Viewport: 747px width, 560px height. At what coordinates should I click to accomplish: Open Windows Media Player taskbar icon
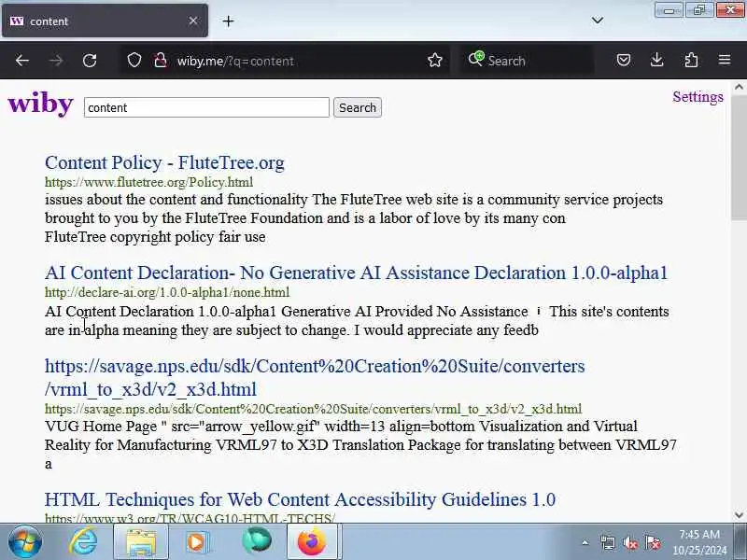pos(196,542)
